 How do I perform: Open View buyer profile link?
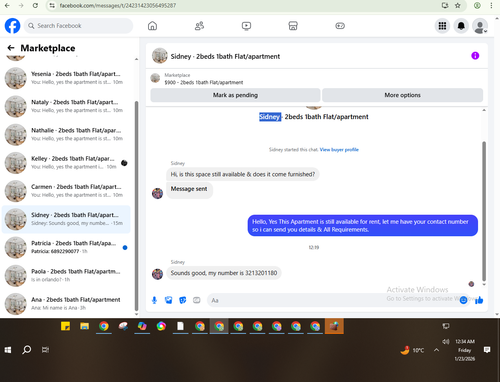[x=339, y=150]
